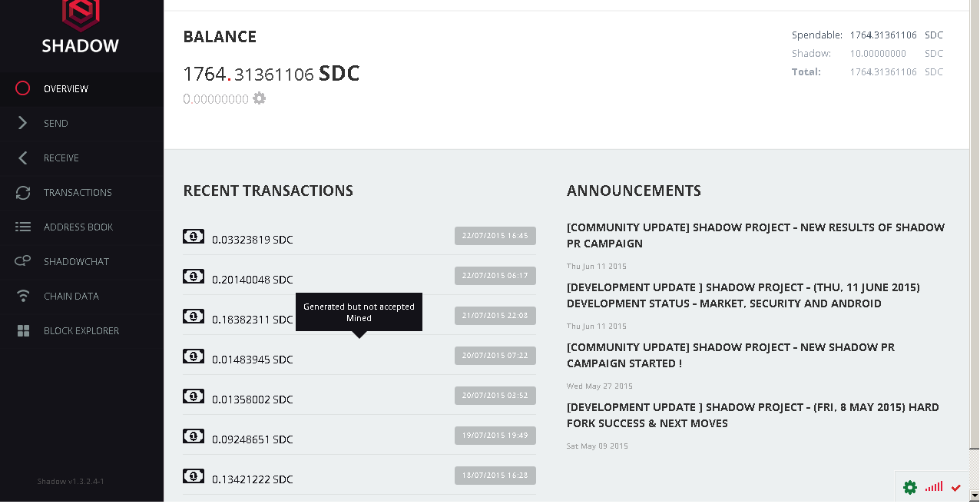Click the red checkmark sync icon
The image size is (980, 504).
pyautogui.click(x=956, y=487)
